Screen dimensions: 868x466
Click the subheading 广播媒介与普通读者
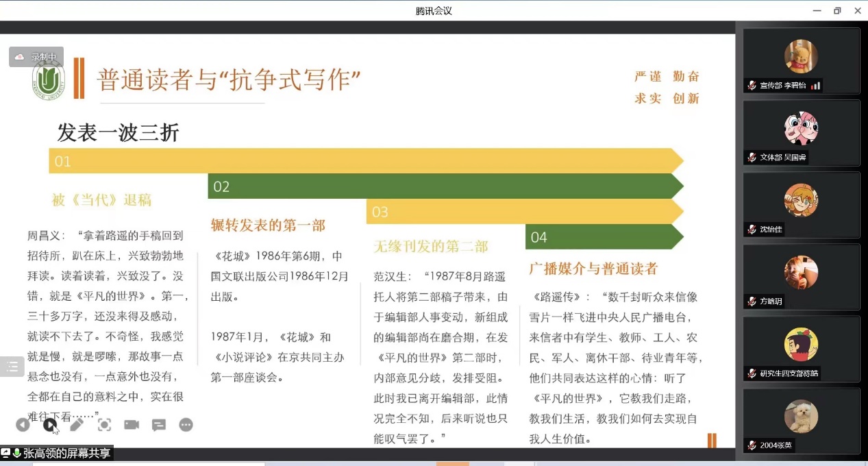click(593, 268)
